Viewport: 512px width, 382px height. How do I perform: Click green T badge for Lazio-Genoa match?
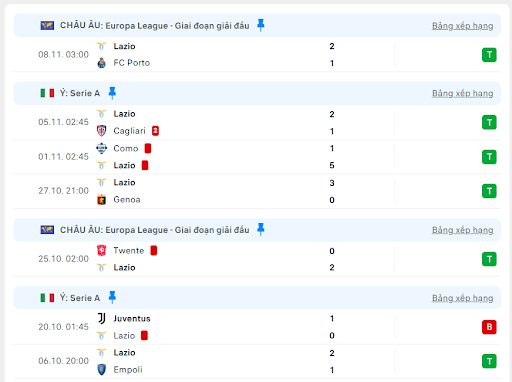[x=489, y=191]
